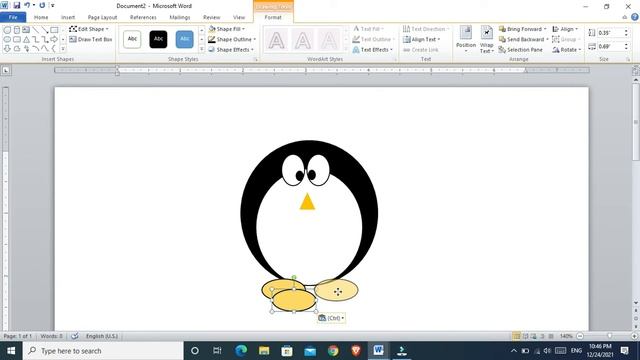The image size is (640, 360).
Task: Open the Edit Shape dropdown
Action: point(89,29)
